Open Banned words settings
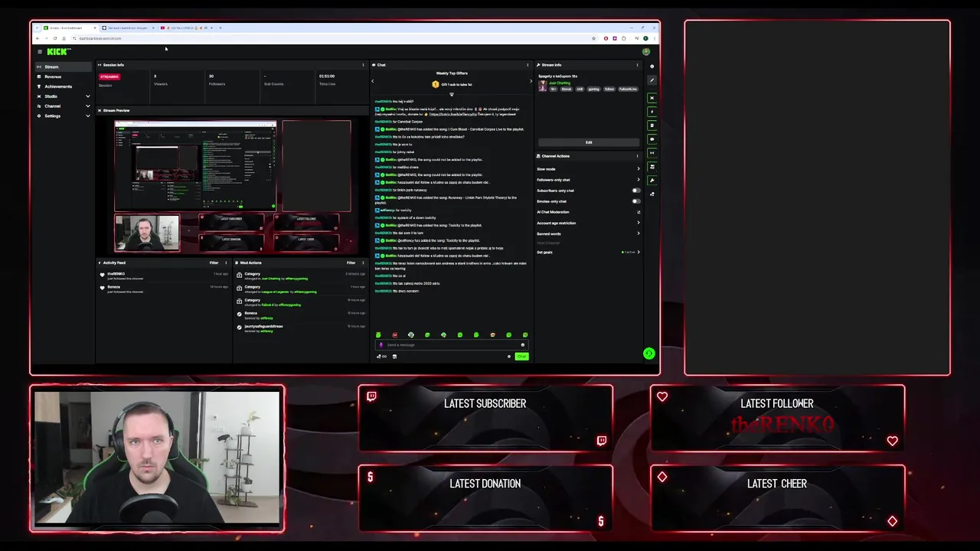This screenshot has width=980, height=551. [589, 233]
